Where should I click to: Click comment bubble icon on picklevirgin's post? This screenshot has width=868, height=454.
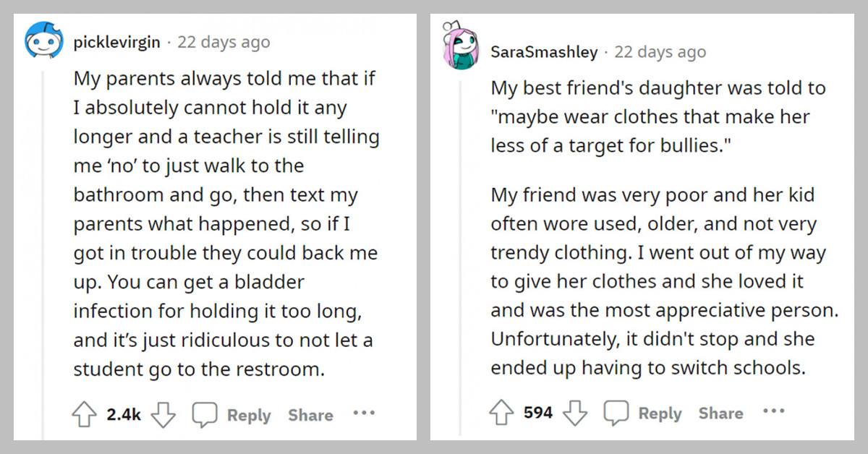pyautogui.click(x=205, y=415)
